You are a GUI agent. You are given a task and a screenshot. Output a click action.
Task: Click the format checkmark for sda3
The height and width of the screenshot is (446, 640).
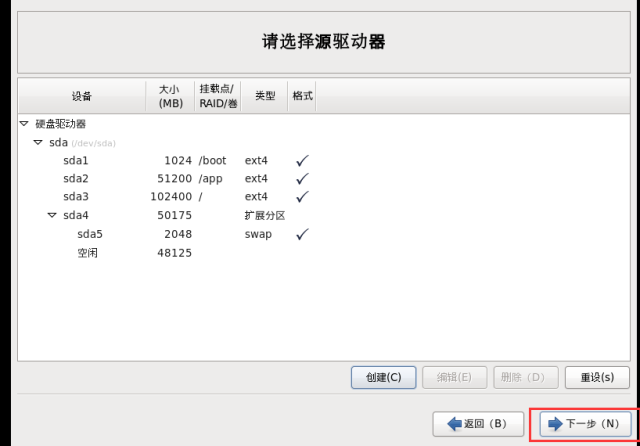coord(302,196)
